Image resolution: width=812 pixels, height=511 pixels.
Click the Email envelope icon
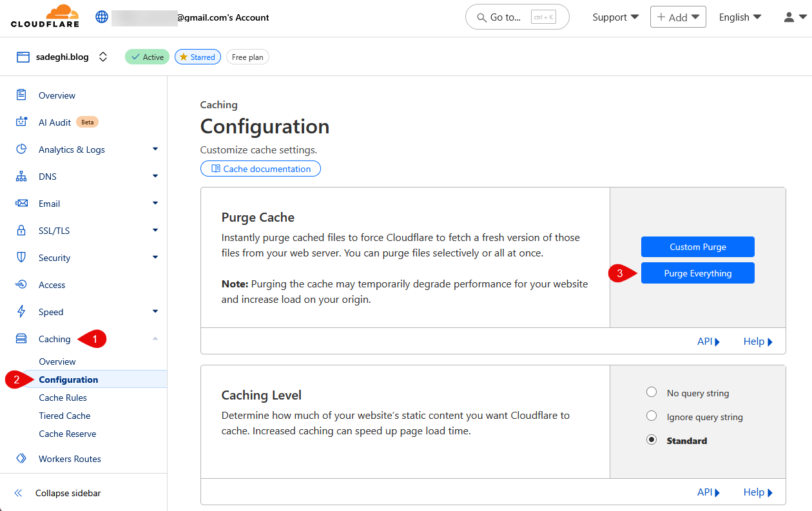(21, 203)
